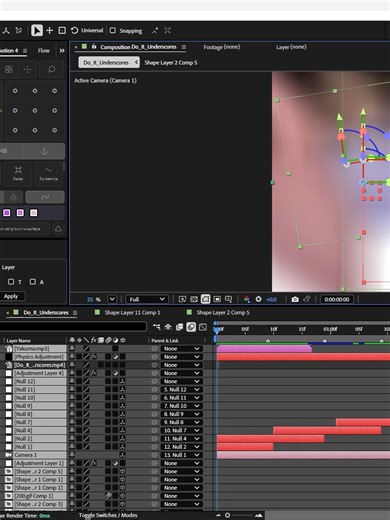Viewport: 390px width, 520px height.
Task: Switch to the Footage (none) tab
Action: point(222,47)
